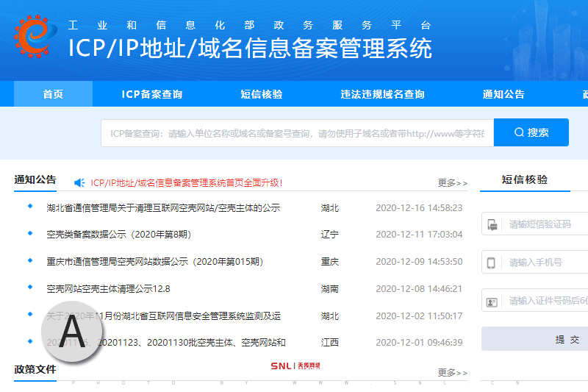Go to 通知公告 navigation tab
The width and height of the screenshot is (588, 392).
pyautogui.click(x=503, y=94)
